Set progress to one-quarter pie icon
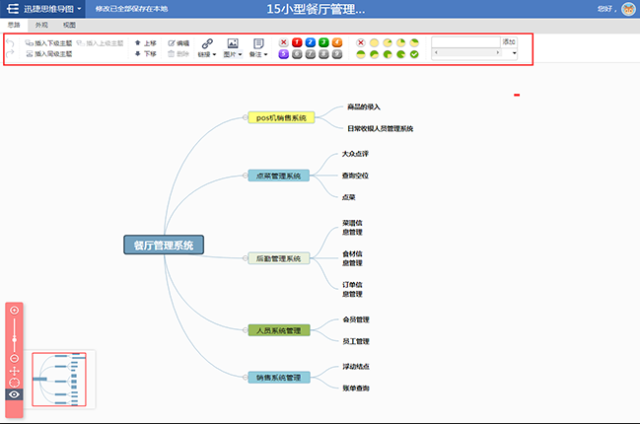 [401, 42]
